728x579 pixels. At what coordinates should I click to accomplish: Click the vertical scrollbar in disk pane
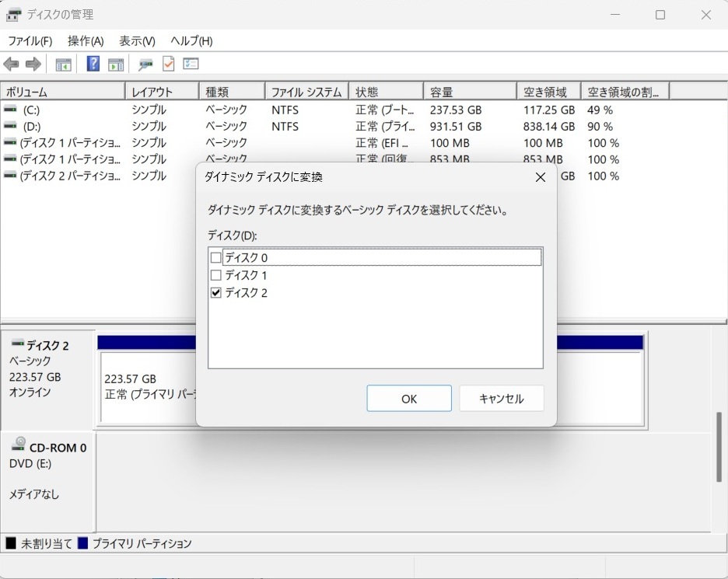point(719,447)
